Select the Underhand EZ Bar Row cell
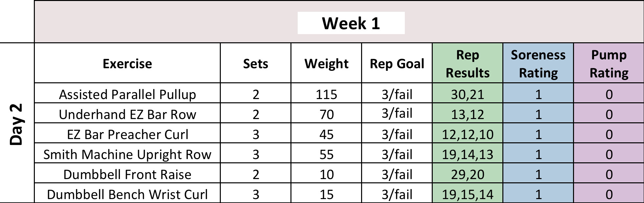644x203 pixels. point(127,114)
